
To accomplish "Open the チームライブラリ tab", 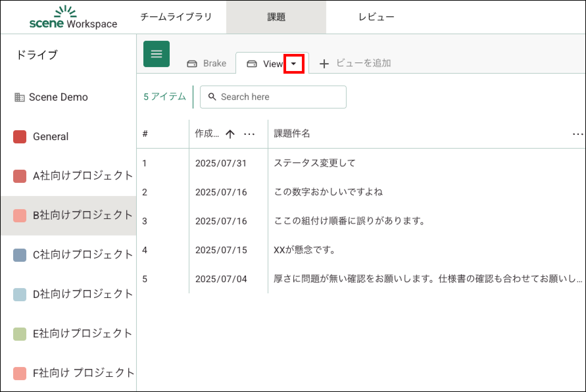I will [176, 17].
